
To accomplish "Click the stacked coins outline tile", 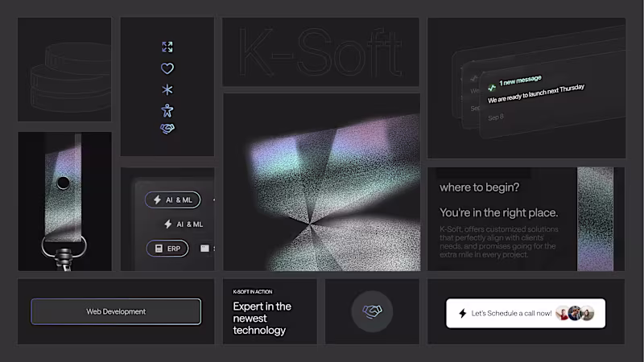I will (x=64, y=69).
